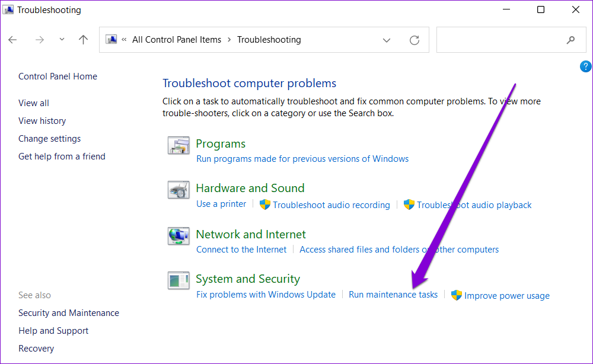Screen dimensions: 593x364
Task: Open the Recovery link
Action: [36, 349]
